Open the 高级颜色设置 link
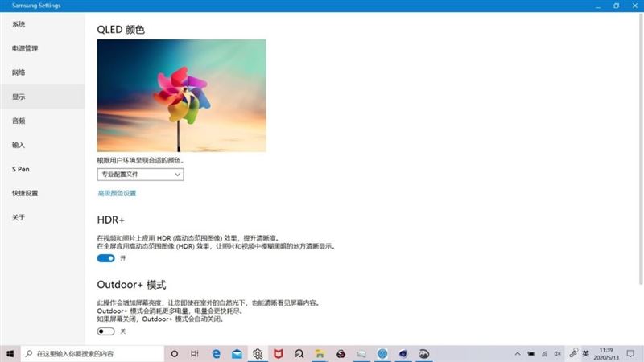 coord(117,193)
